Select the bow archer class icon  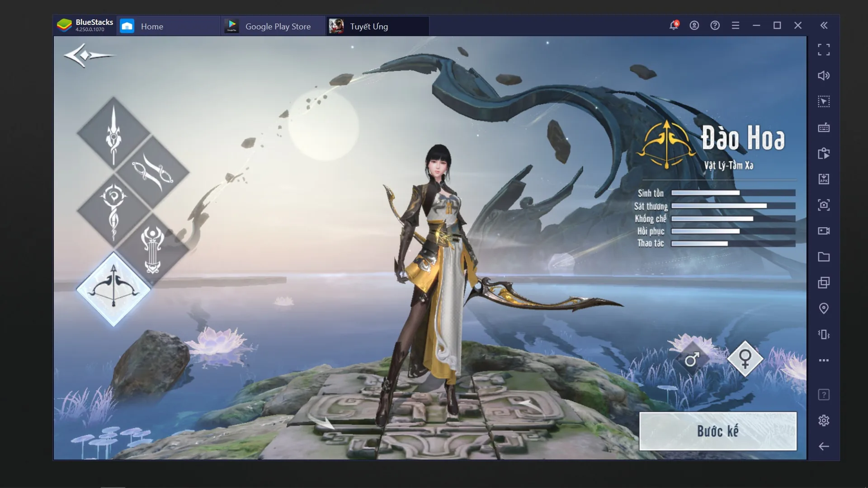tap(113, 289)
